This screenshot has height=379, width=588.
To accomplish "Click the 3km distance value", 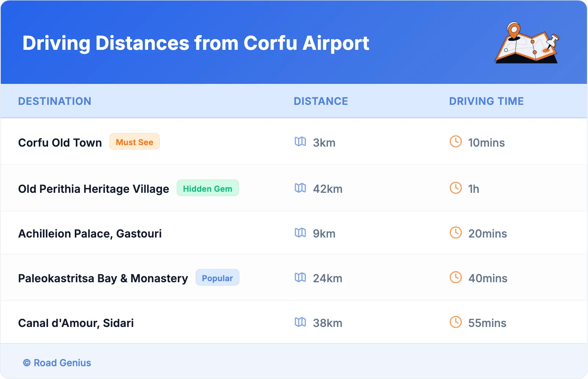I will pos(324,143).
